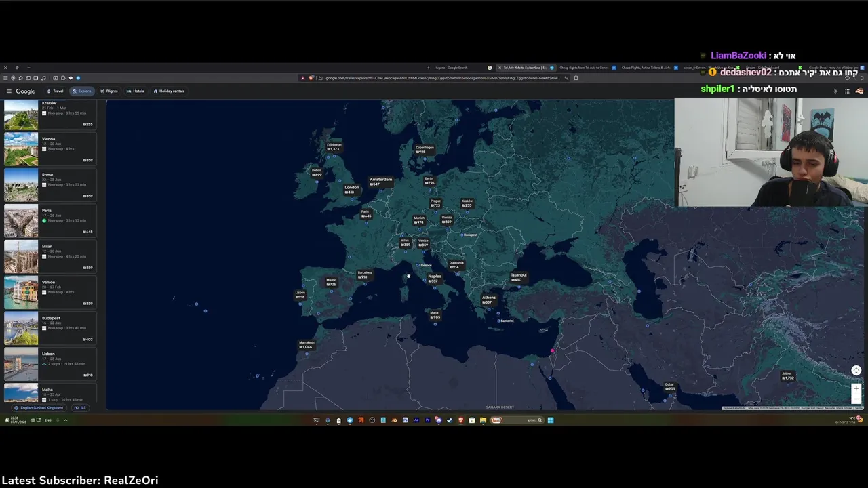Open the Venice destination card
The height and width of the screenshot is (488, 868).
[x=50, y=293]
